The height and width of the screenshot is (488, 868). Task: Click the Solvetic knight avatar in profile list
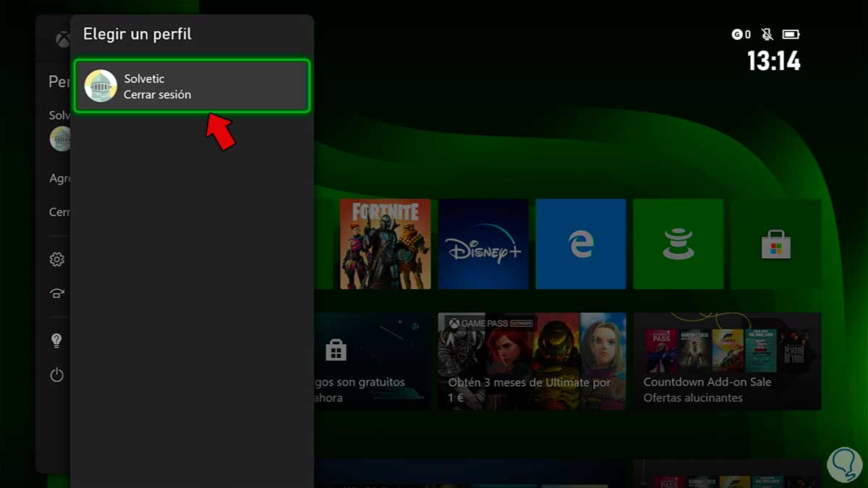point(101,86)
